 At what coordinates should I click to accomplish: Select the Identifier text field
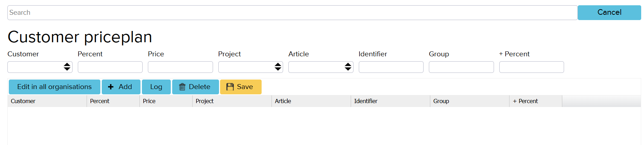click(391, 67)
